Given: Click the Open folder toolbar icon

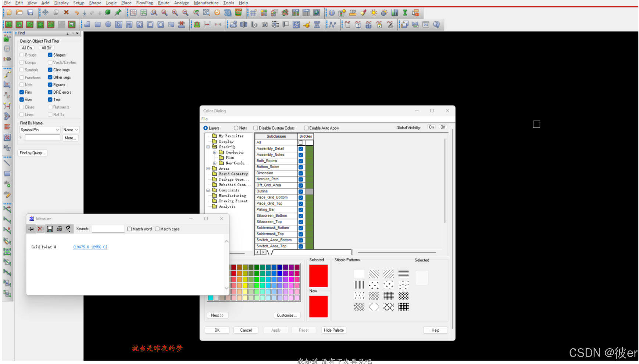Looking at the screenshot, I should tap(19, 12).
